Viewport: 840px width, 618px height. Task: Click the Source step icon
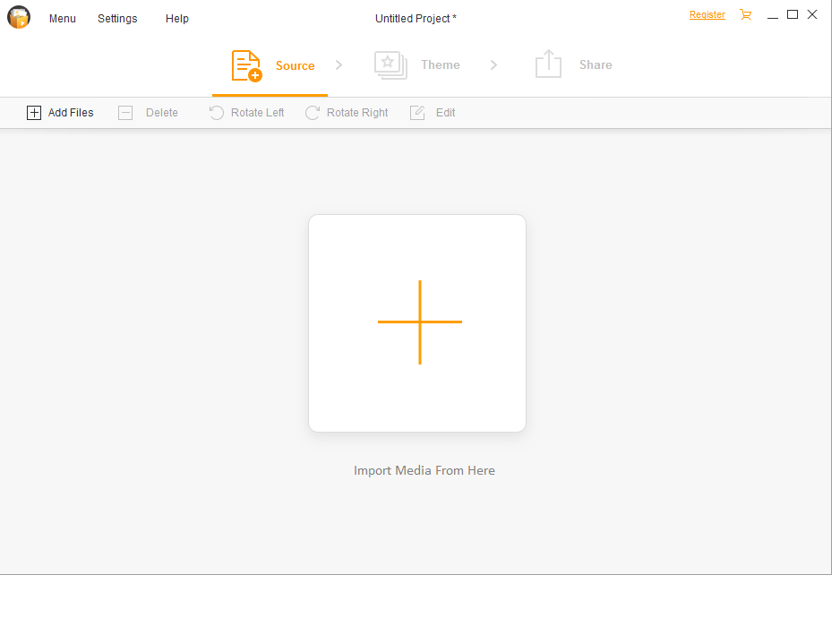[246, 65]
